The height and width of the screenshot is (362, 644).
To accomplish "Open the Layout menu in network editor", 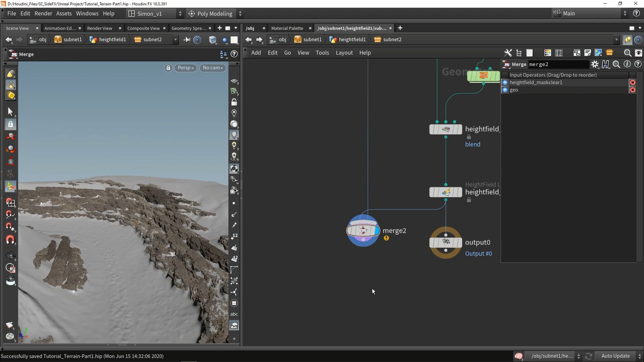I will click(x=344, y=53).
